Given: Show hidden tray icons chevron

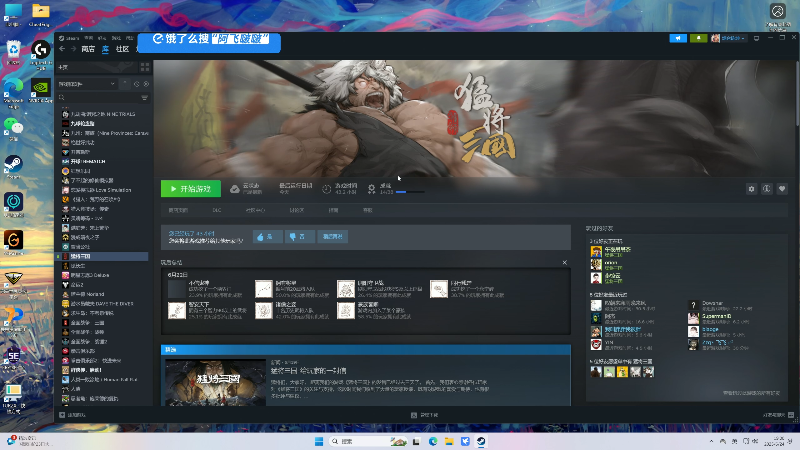Looking at the screenshot, I should pyautogui.click(x=711, y=441).
